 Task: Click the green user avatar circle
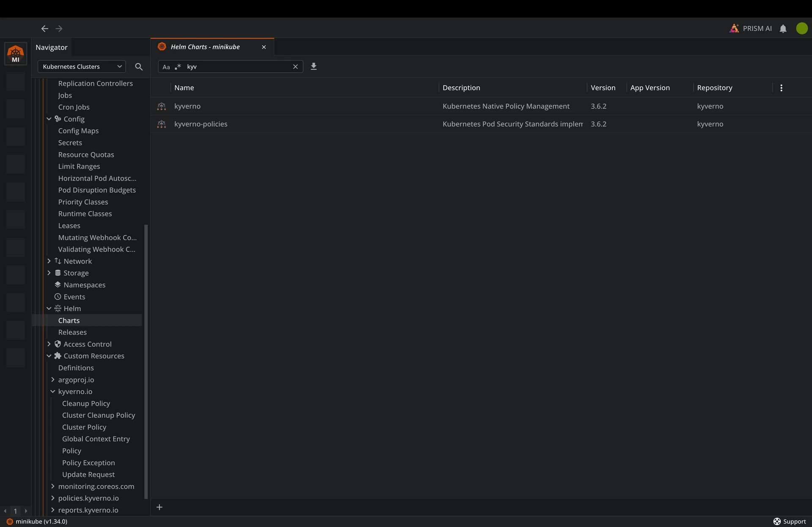coord(801,28)
